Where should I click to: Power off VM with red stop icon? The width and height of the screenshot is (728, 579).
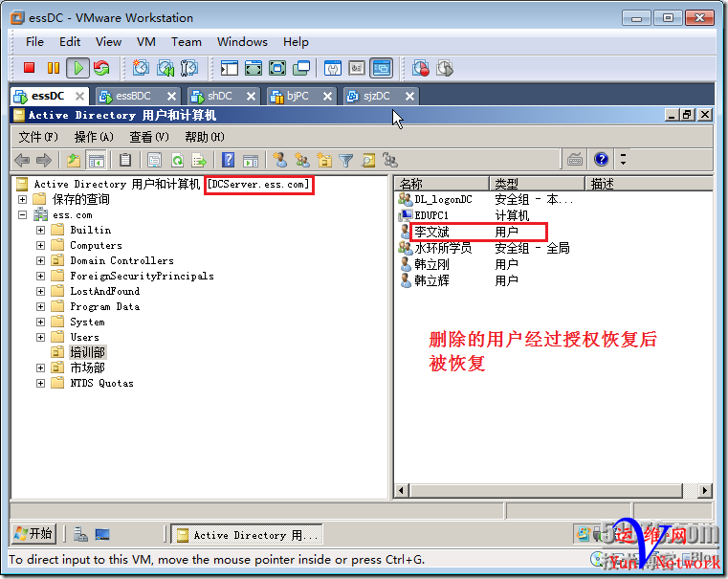tap(30, 68)
